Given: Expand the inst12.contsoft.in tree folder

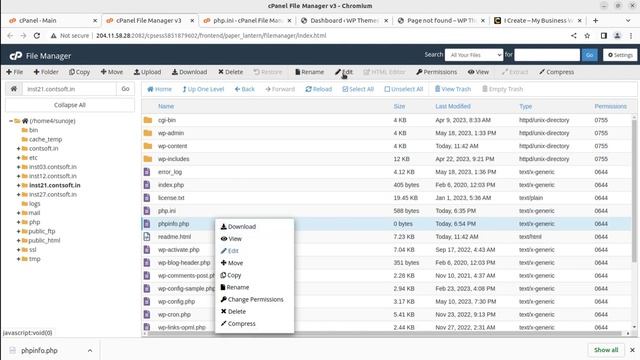Looking at the screenshot, I should coord(18,176).
